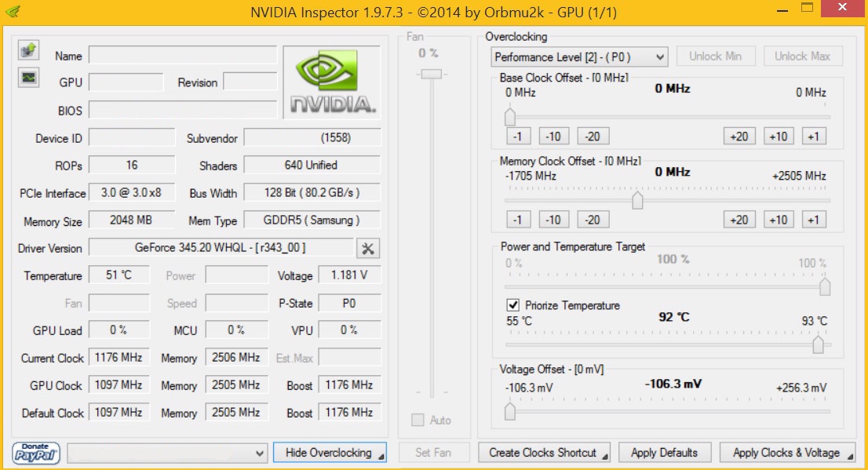
Task: Click the Bus Width value field
Action: click(x=312, y=193)
